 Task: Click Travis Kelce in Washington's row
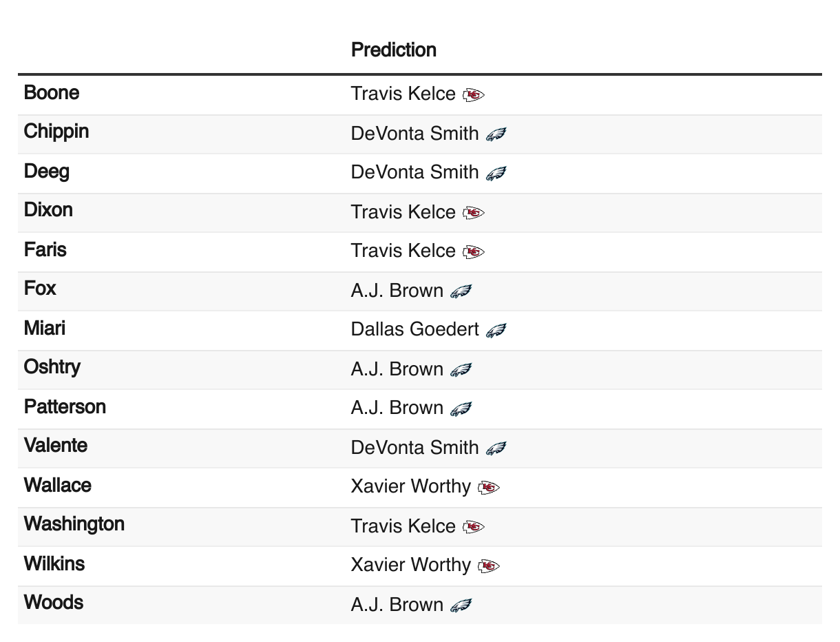[403, 526]
